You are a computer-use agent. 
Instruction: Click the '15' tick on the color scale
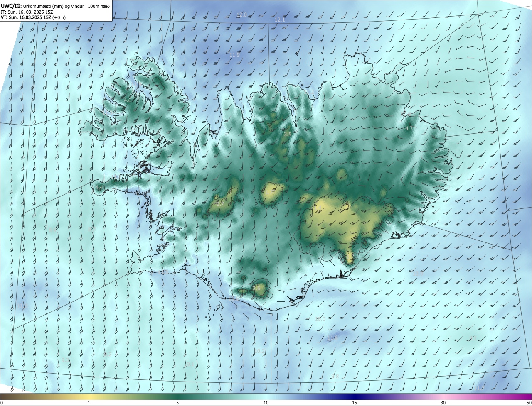tap(355, 403)
